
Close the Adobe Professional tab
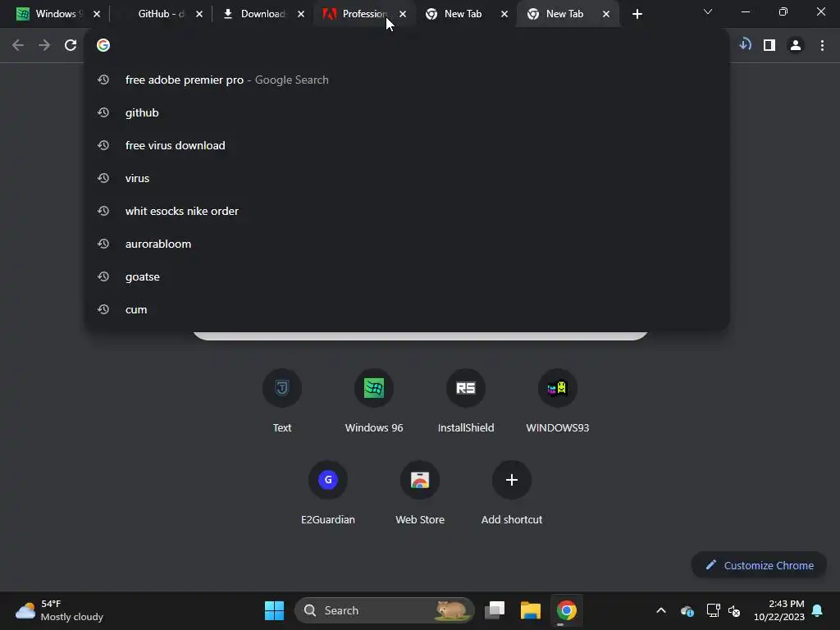click(403, 15)
